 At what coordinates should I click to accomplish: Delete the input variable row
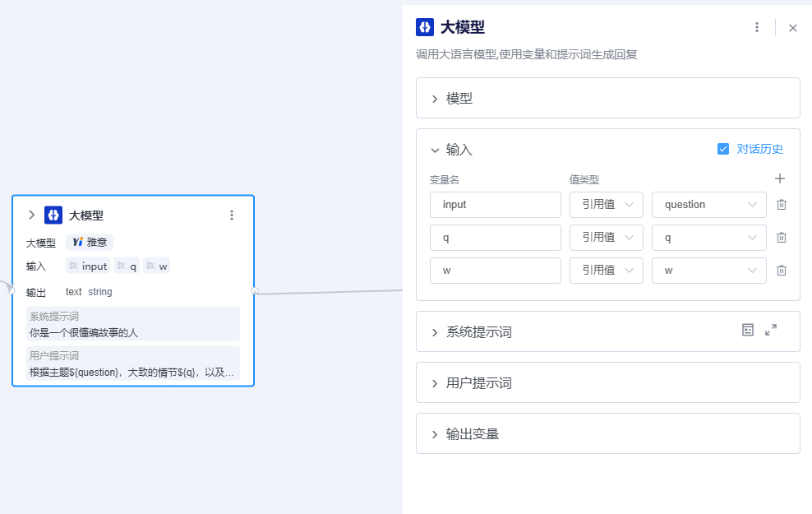782,205
